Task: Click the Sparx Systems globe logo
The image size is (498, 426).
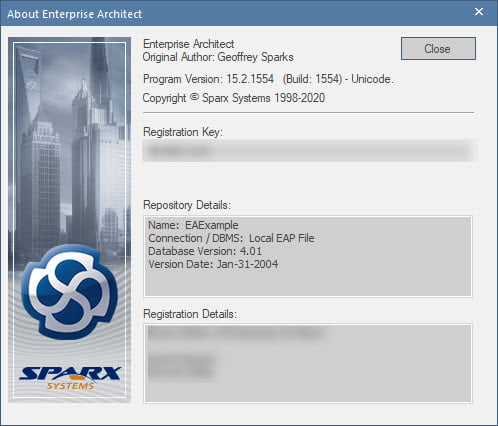Action: pos(70,292)
